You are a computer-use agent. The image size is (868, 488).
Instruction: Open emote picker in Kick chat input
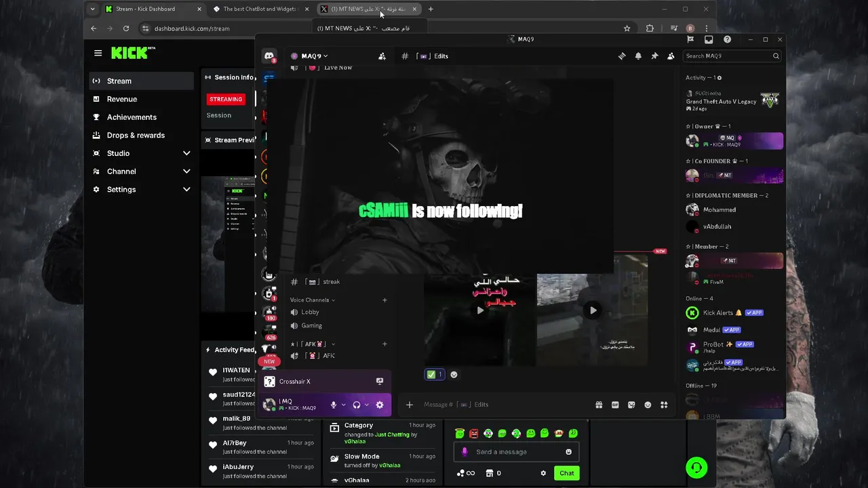pos(568,452)
